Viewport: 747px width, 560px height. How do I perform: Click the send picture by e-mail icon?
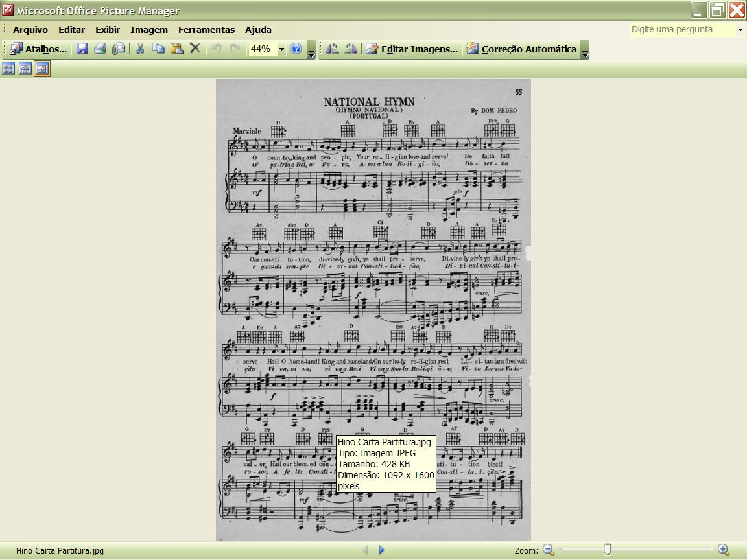pos(118,49)
